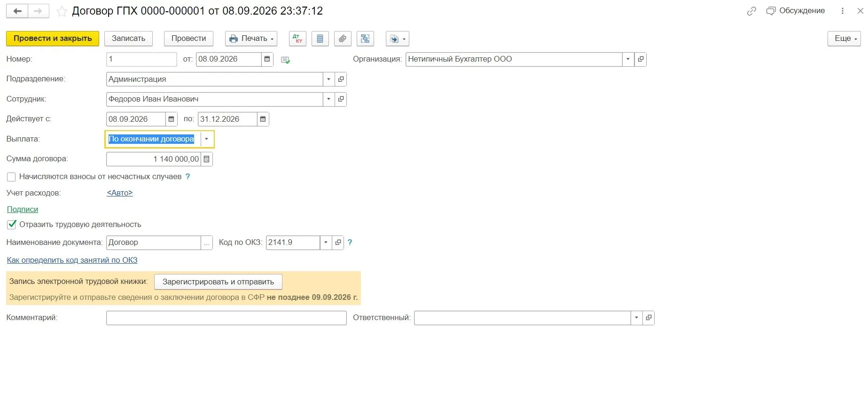Open the document movements report icon
This screenshot has width=868, height=400.
point(320,39)
